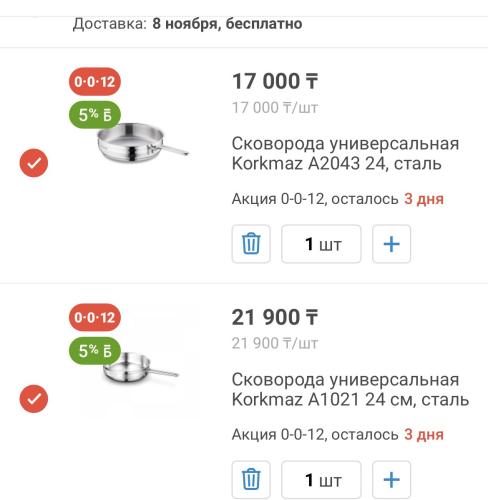Edit the 1 шт quantity field for A1021

[321, 480]
